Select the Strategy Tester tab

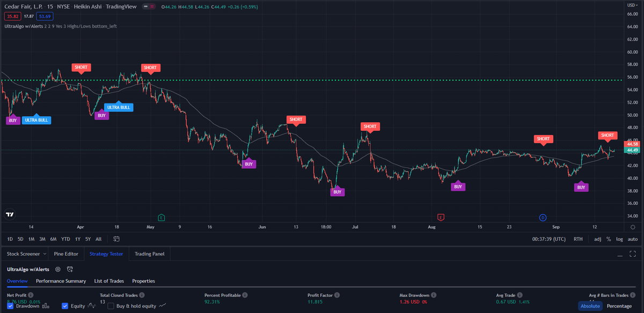106,254
